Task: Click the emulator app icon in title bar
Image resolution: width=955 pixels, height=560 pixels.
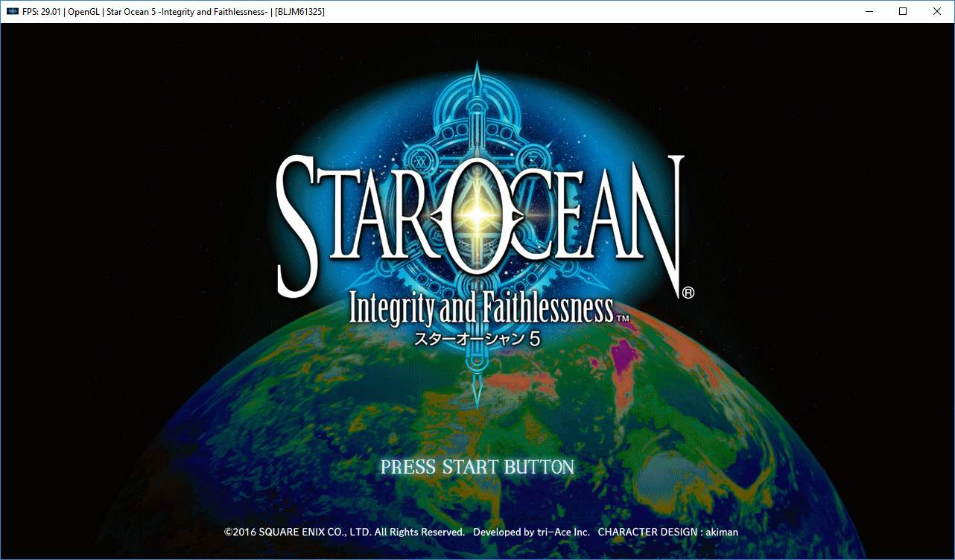Action: [x=13, y=12]
